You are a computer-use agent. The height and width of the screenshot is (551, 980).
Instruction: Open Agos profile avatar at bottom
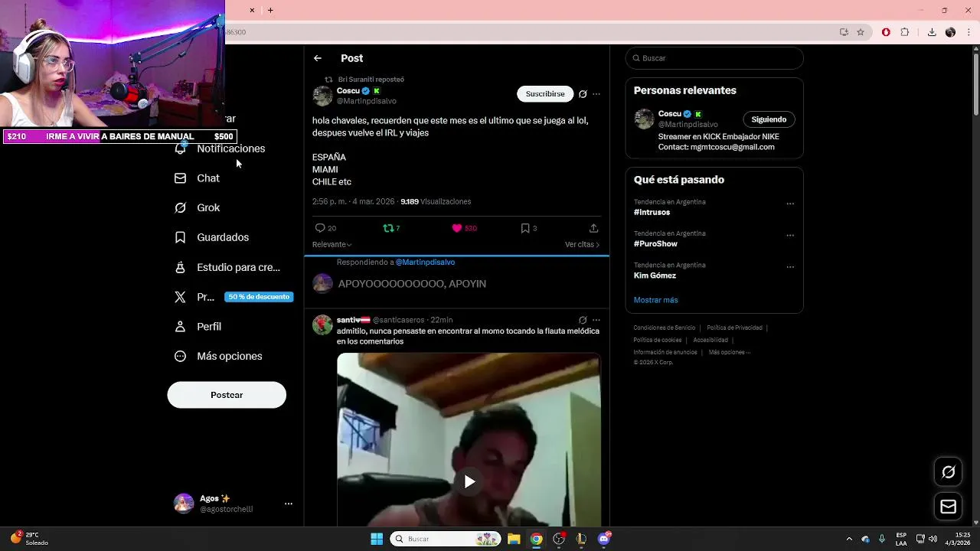point(184,504)
